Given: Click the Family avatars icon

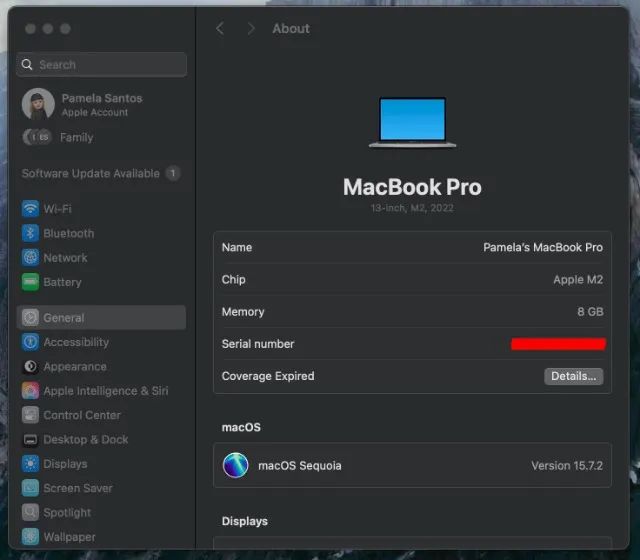Looking at the screenshot, I should (37, 137).
